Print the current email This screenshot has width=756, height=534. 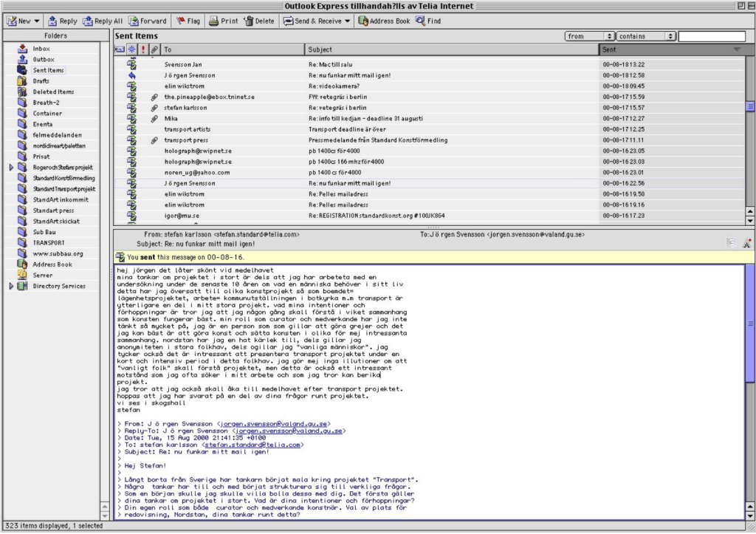coord(223,21)
